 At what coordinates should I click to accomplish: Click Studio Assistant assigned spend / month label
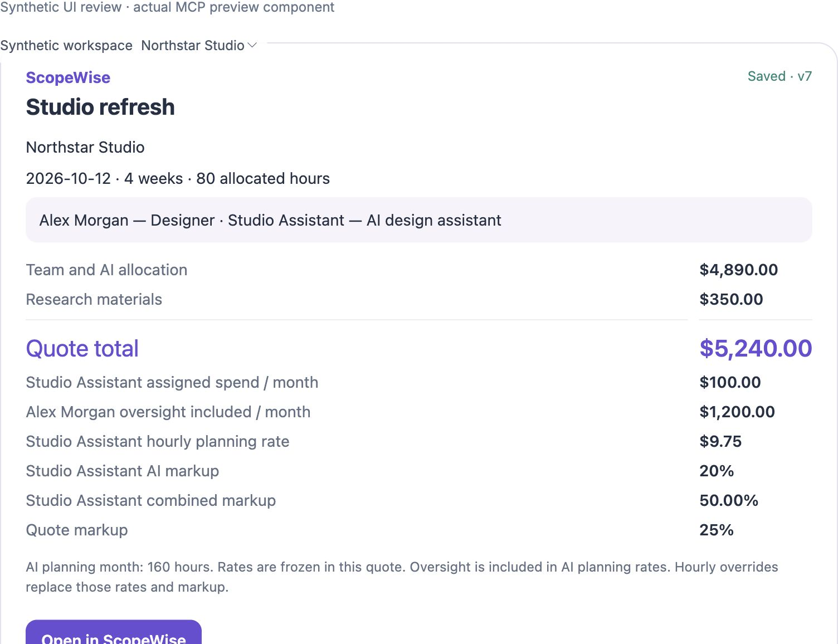[x=172, y=382]
